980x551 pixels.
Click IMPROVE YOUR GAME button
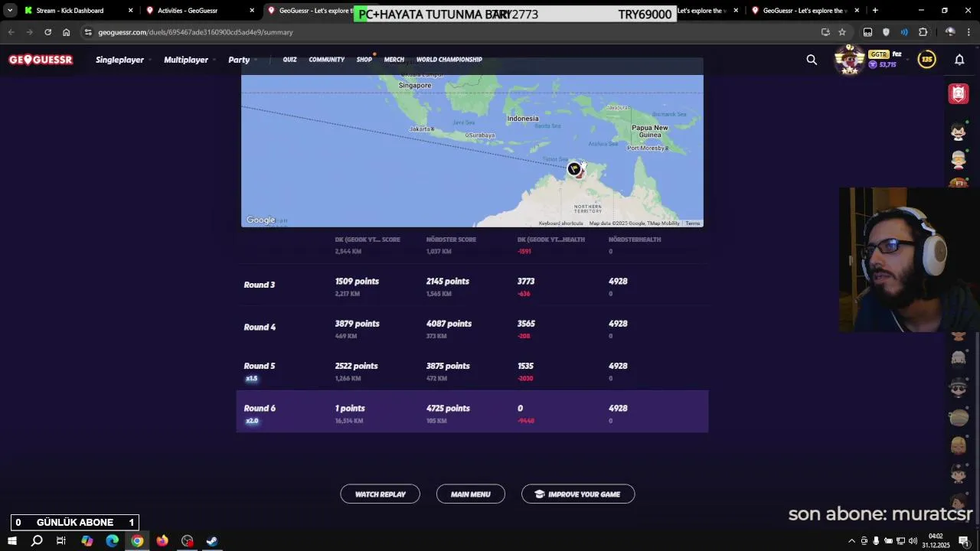click(578, 494)
